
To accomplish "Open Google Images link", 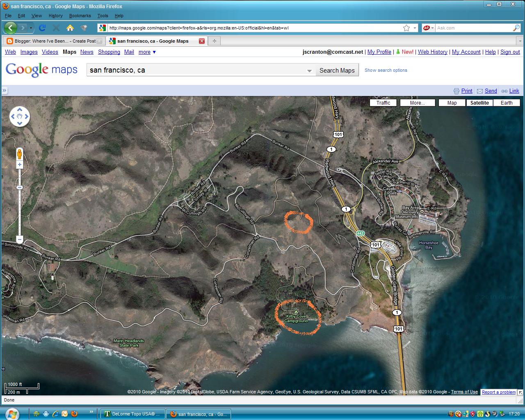I will 29,52.
